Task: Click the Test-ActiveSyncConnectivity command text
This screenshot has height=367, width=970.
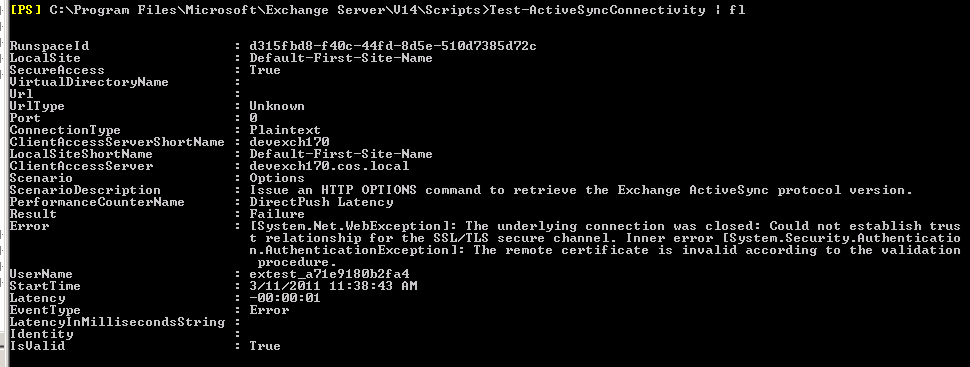Action: click(596, 10)
